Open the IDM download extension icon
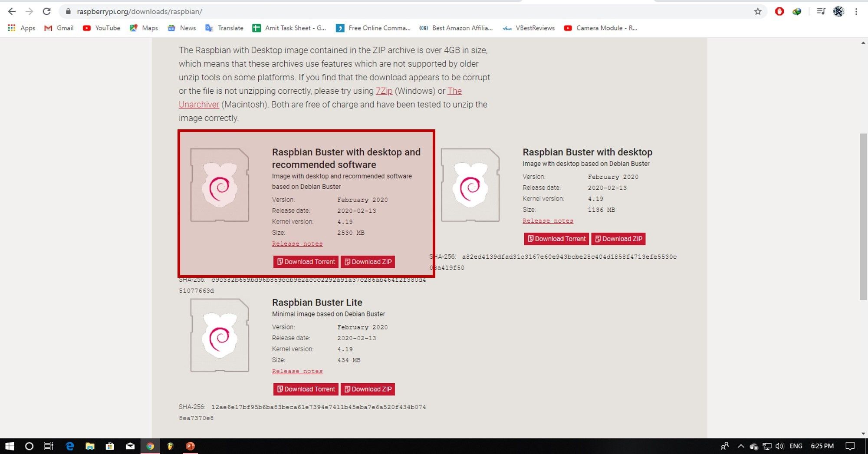This screenshot has height=454, width=868. click(796, 11)
